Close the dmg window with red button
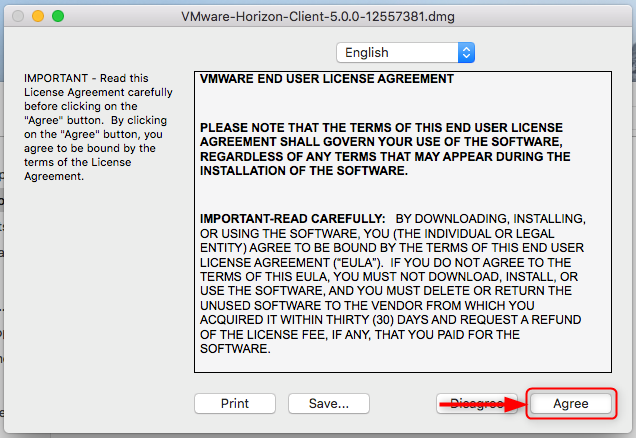The image size is (636, 438). point(18,16)
